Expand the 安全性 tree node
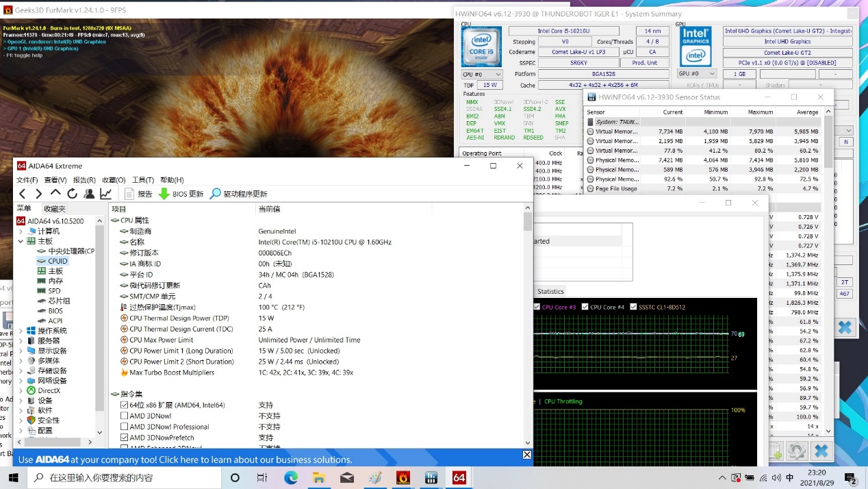The image size is (868, 489). (21, 421)
